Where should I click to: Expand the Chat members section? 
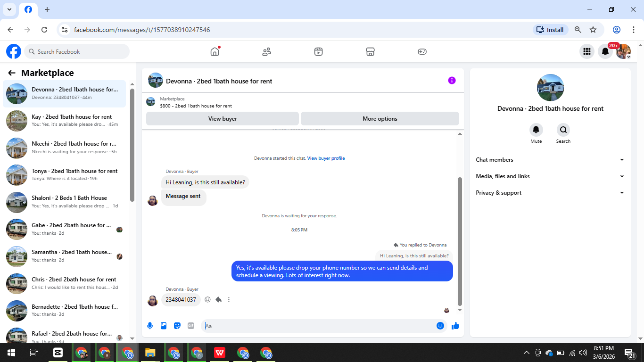point(550,160)
